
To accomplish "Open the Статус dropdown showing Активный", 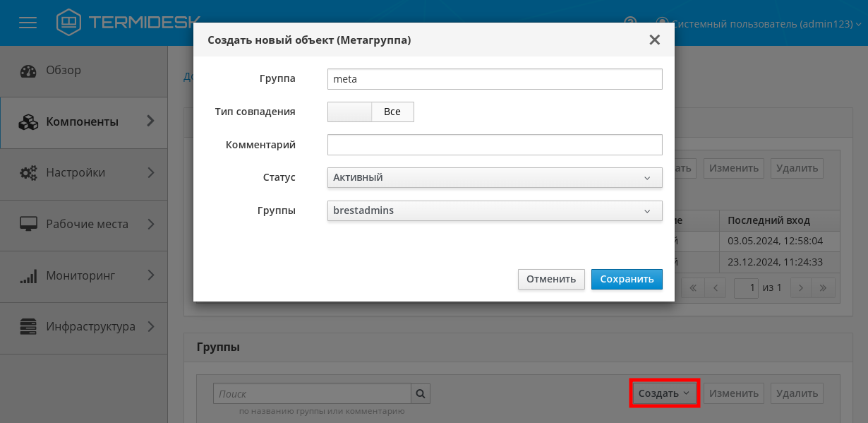I will click(x=495, y=177).
